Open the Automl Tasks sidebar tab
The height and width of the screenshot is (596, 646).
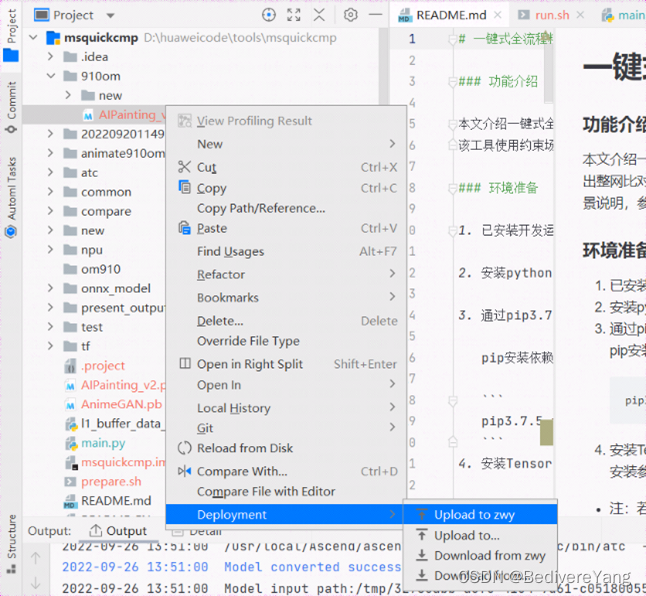[x=11, y=197]
